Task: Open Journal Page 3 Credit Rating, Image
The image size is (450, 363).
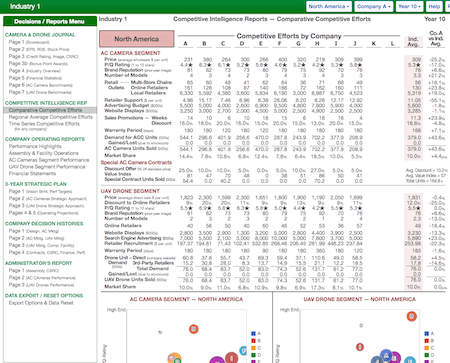Action: [43, 56]
